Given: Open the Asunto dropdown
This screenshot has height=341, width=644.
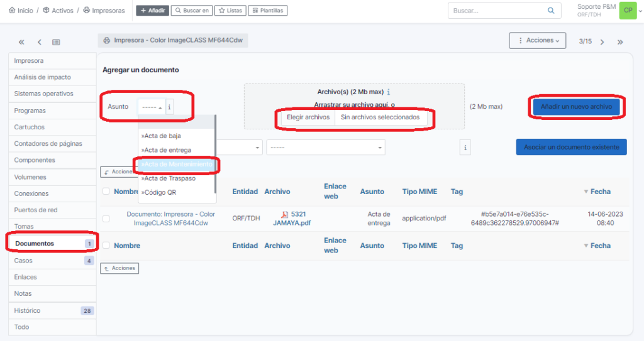Looking at the screenshot, I should click(x=152, y=107).
